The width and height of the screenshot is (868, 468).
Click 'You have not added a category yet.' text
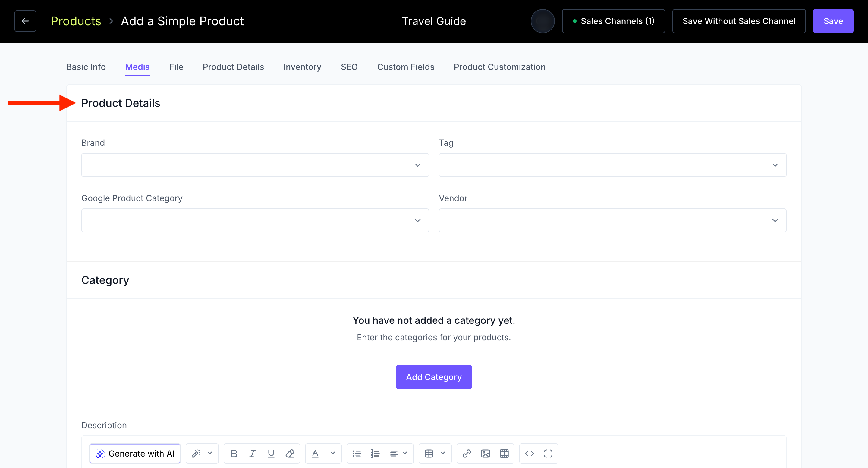(x=434, y=320)
